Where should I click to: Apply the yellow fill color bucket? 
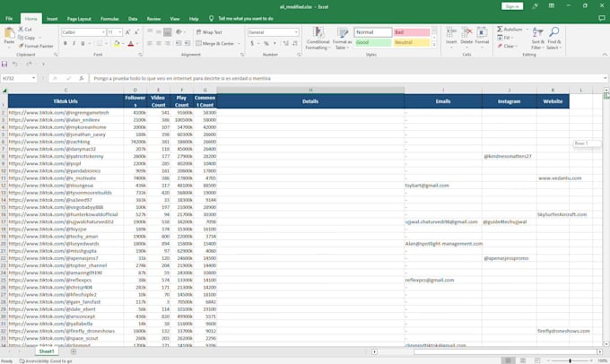(x=117, y=44)
